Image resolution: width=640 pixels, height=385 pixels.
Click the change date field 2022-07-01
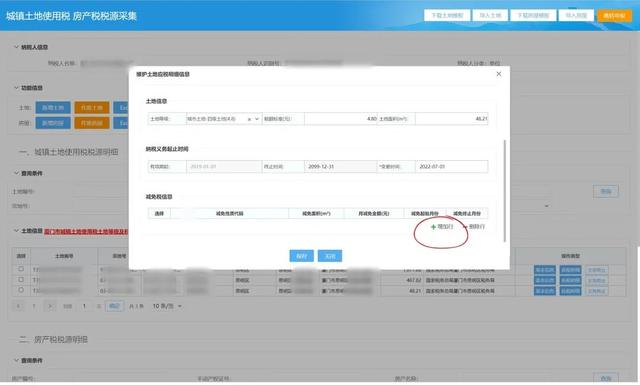pyautogui.click(x=451, y=167)
